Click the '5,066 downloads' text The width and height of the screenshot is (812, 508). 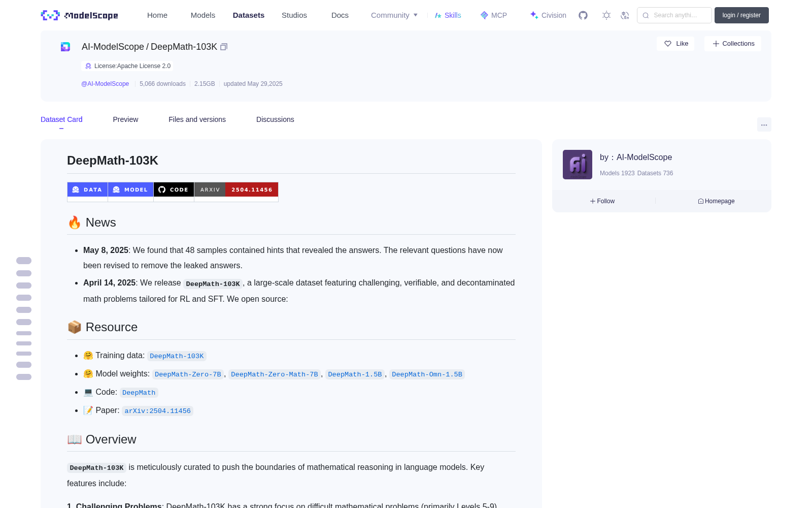point(162,84)
